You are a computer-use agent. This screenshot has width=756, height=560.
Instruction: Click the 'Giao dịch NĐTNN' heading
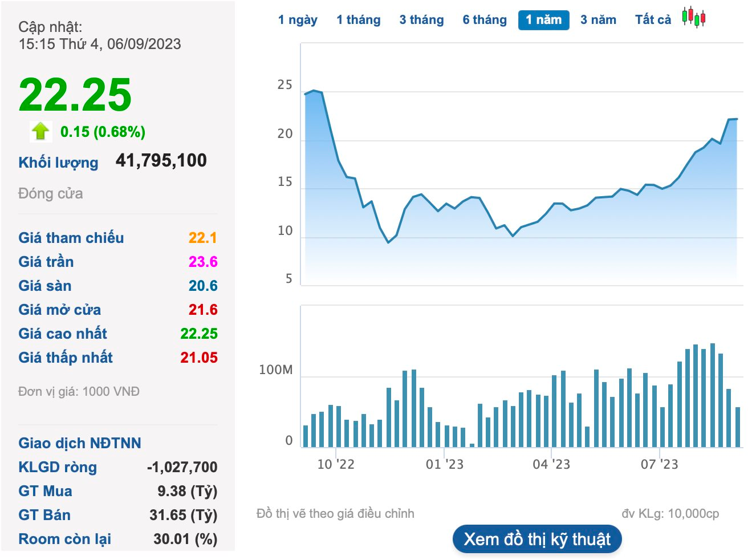point(80,443)
